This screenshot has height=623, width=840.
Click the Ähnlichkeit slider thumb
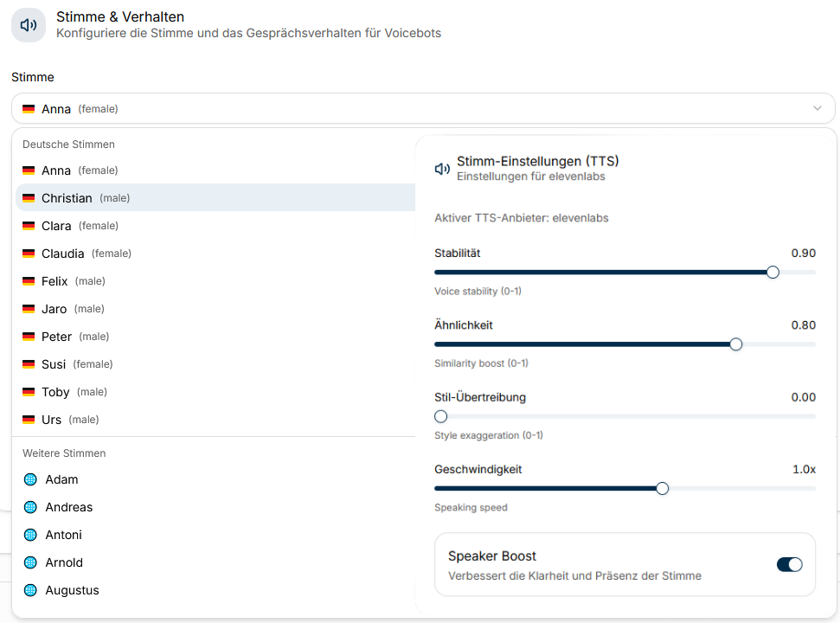pyautogui.click(x=735, y=344)
